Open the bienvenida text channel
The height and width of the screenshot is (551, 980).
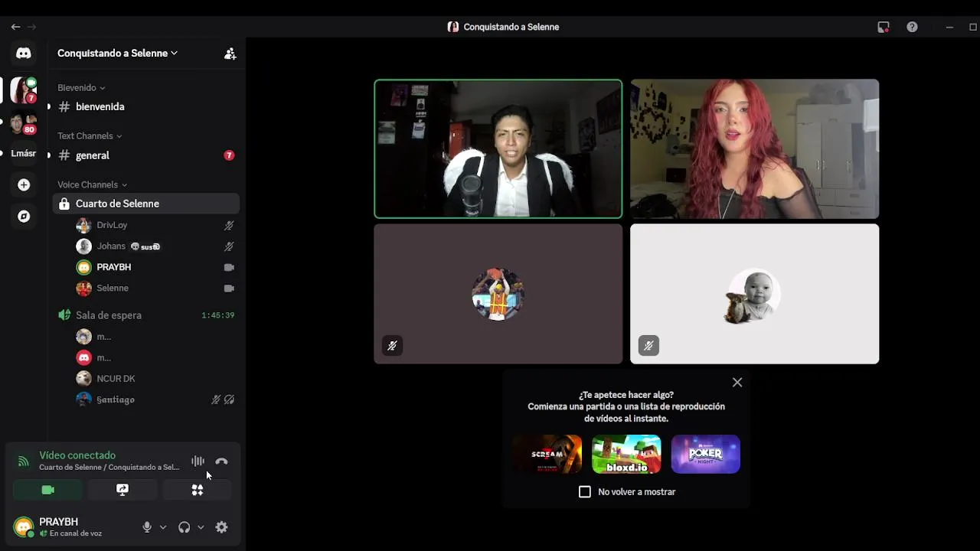145,107
